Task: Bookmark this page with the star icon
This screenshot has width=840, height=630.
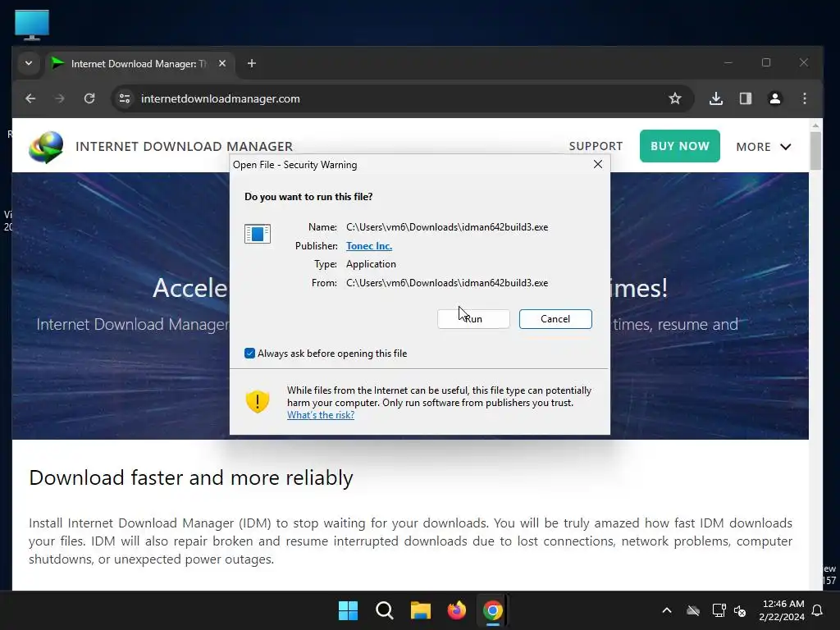Action: click(675, 98)
